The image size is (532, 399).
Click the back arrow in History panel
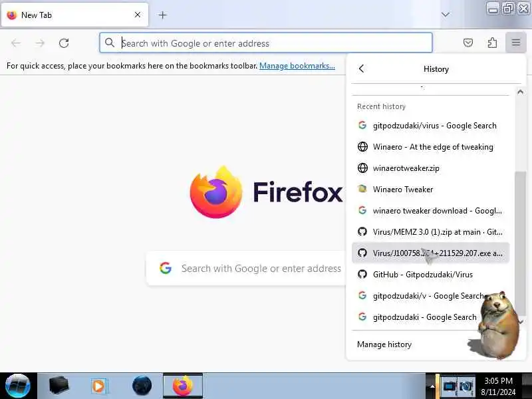click(x=361, y=69)
